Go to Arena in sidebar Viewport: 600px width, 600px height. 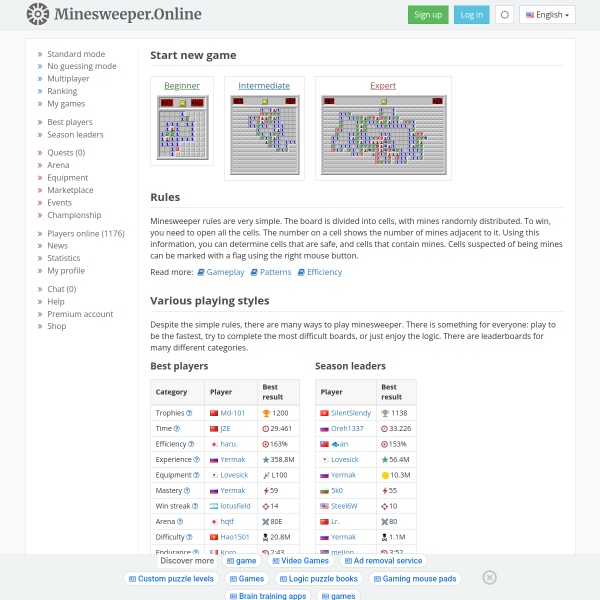58,165
